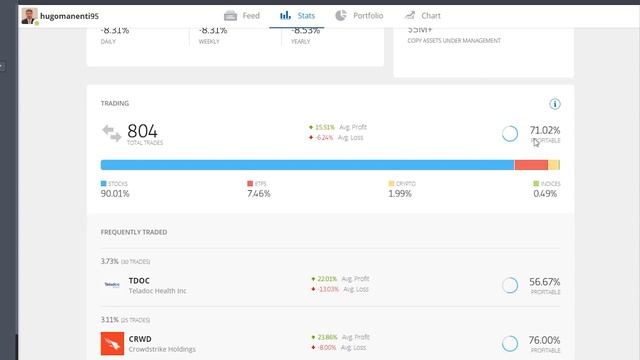
Task: Click the 71.02% profitable value
Action: 545,130
